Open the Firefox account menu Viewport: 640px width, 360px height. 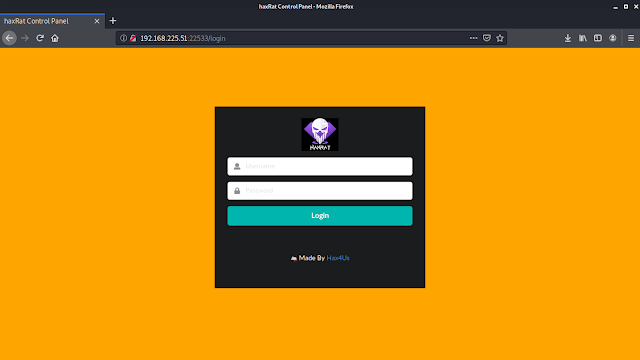[x=613, y=38]
